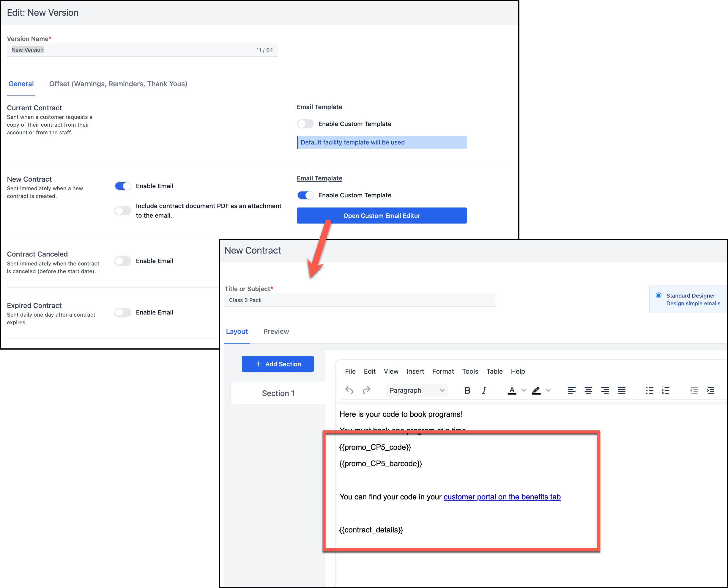
Task: Expand highlight color dropdown arrow
Action: 549,390
